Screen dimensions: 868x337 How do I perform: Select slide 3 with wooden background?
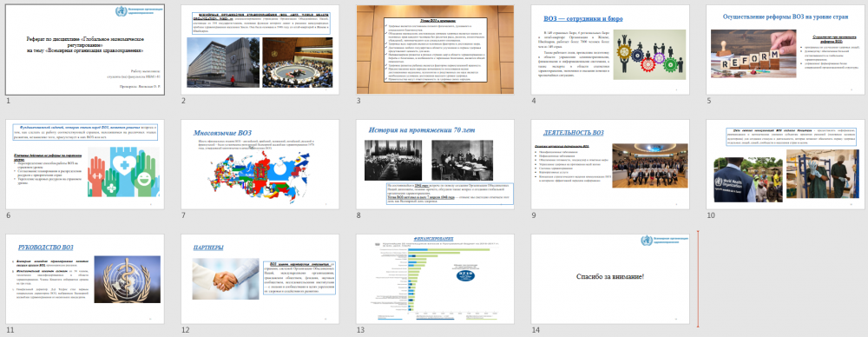[x=435, y=50]
